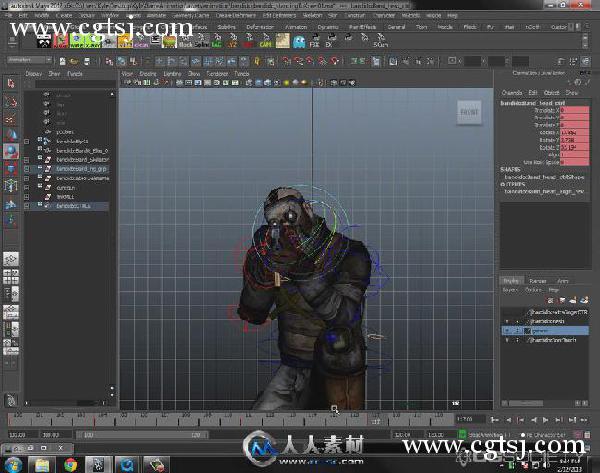
Task: Select by object type mode icon
Action: [121, 61]
